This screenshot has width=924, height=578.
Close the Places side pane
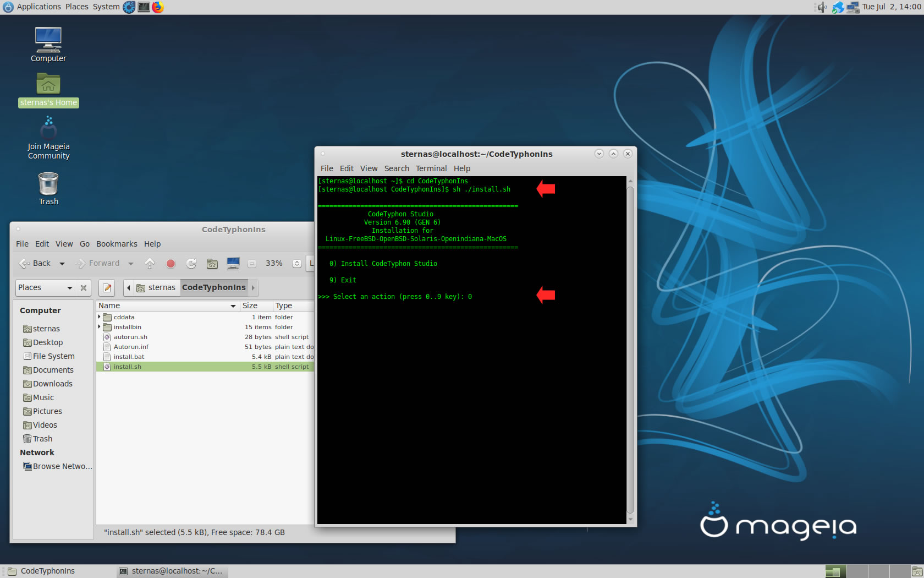click(x=84, y=288)
